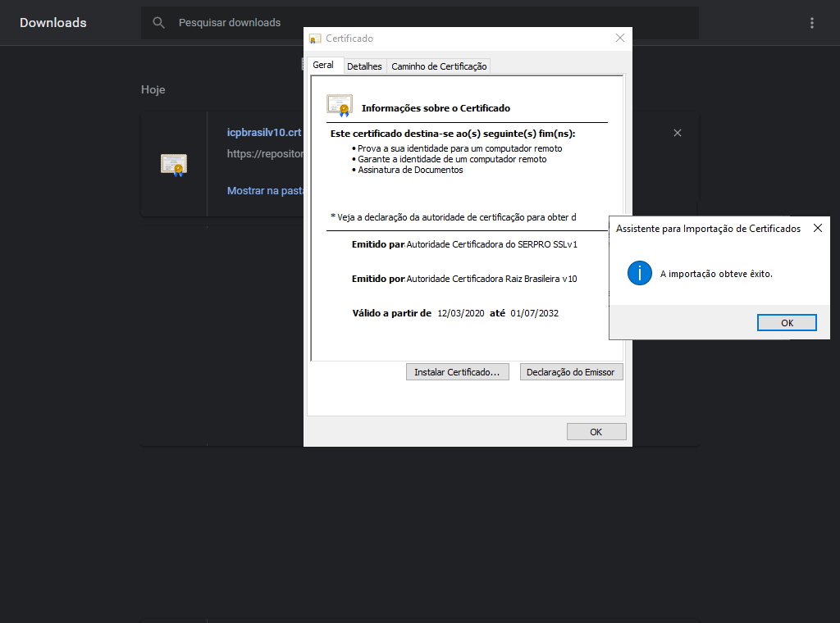Click the certificate badge icon beside Informações sobre o Certificado
The height and width of the screenshot is (623, 840).
point(340,105)
